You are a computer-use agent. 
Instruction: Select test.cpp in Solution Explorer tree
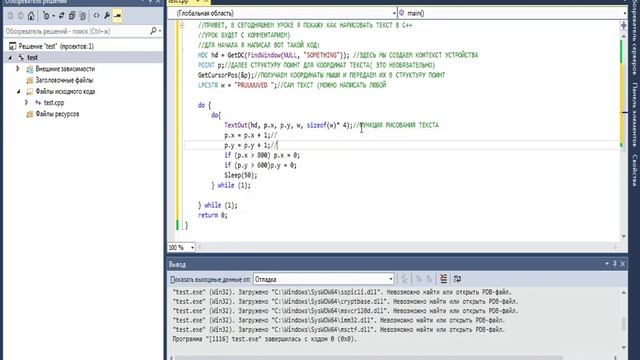[x=53, y=103]
